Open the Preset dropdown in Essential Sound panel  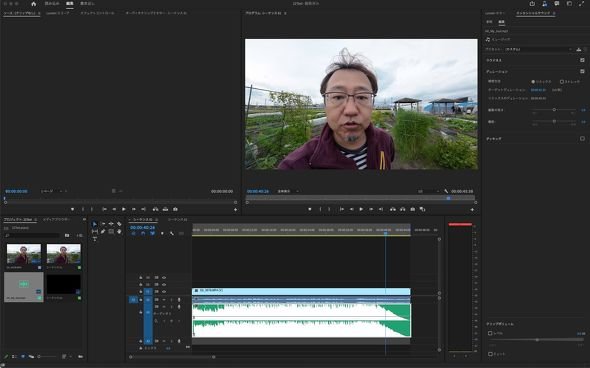point(538,49)
